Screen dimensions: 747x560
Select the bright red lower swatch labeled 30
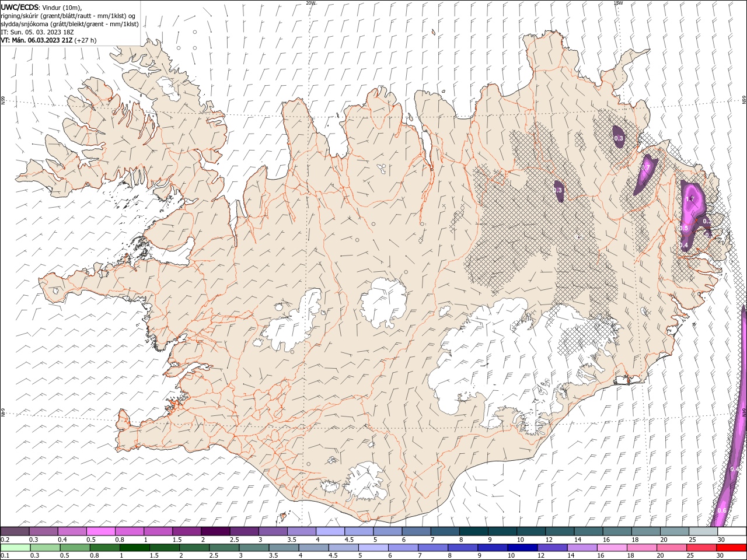(732, 548)
